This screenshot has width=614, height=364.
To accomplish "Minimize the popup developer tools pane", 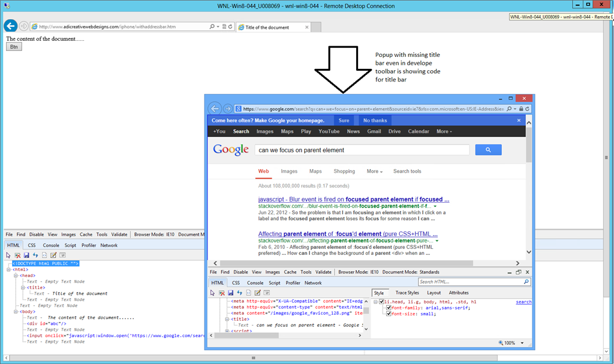I will pyautogui.click(x=510, y=272).
